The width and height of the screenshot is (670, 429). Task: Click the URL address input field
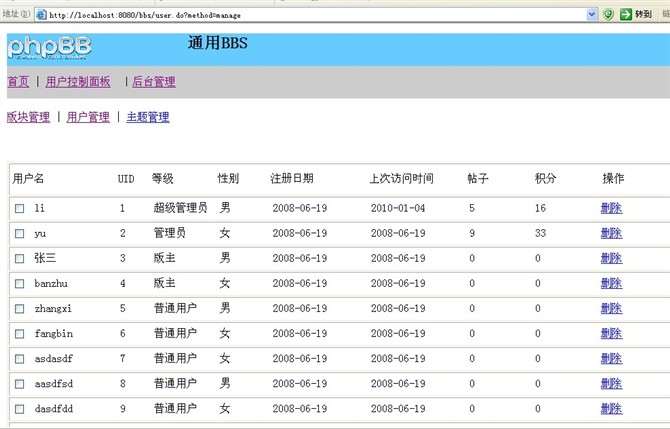[x=316, y=15]
